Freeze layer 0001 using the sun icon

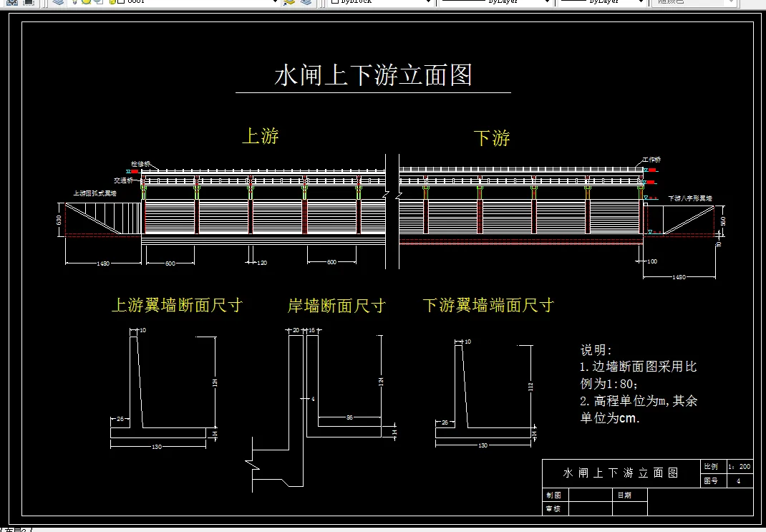click(x=85, y=4)
